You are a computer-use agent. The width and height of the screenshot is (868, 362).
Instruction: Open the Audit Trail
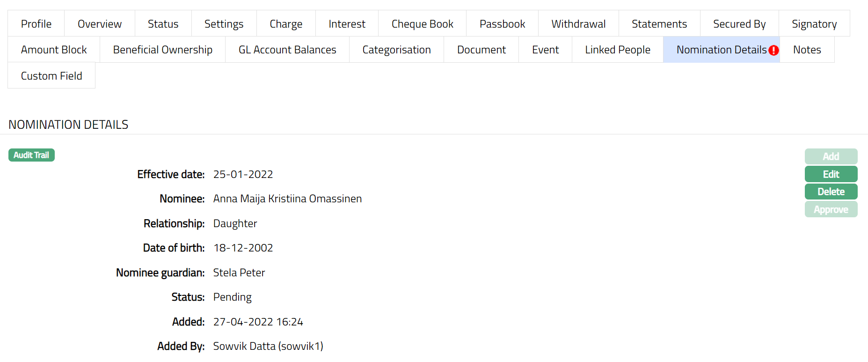point(31,155)
